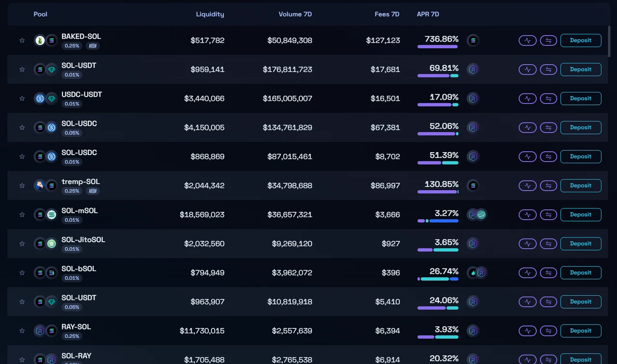Click the BAKED-SOL token pair icon
The image size is (617, 364).
click(x=46, y=40)
